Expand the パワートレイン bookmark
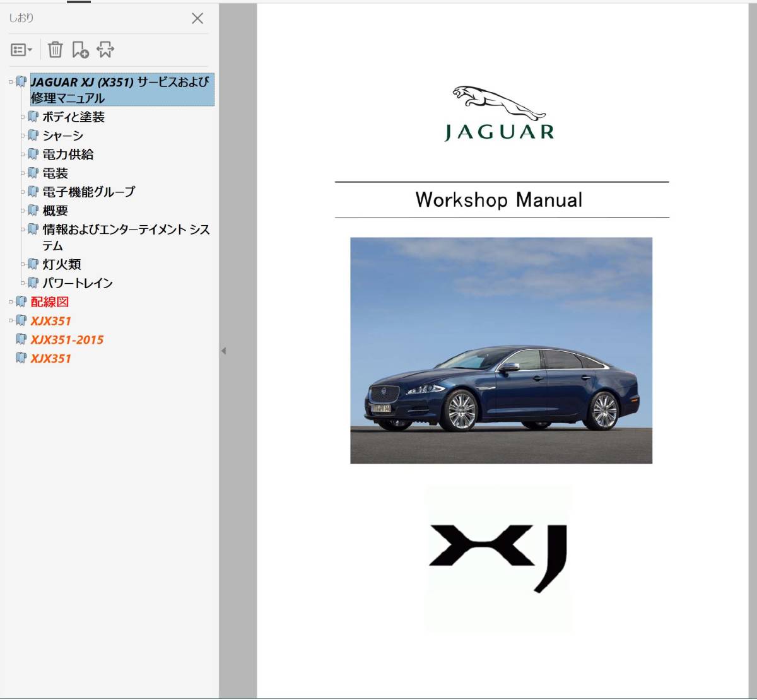The height and width of the screenshot is (700, 757). click(23, 283)
